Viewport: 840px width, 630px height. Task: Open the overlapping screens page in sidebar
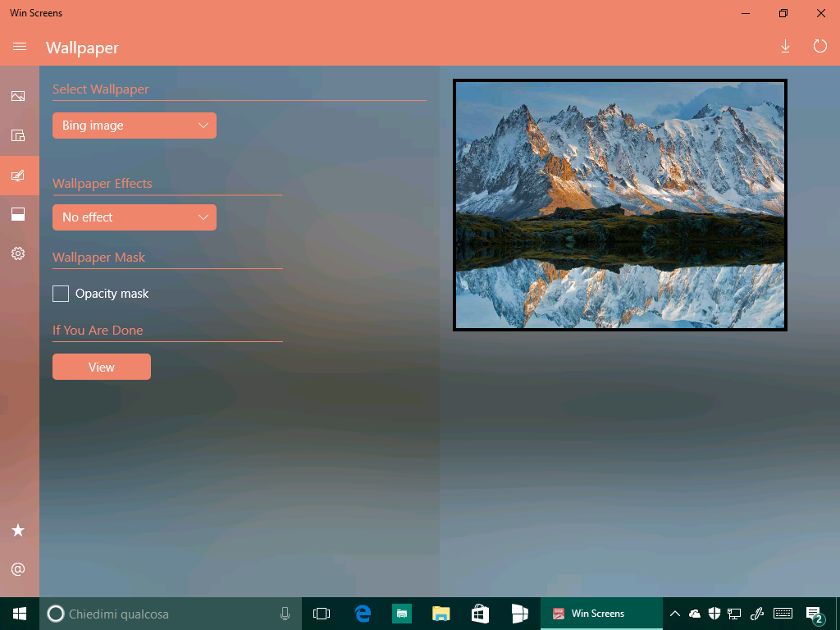coord(18,135)
